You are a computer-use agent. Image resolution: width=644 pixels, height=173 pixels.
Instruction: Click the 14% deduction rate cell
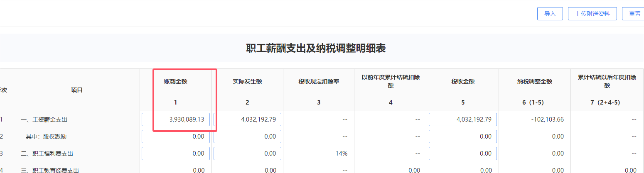341,154
